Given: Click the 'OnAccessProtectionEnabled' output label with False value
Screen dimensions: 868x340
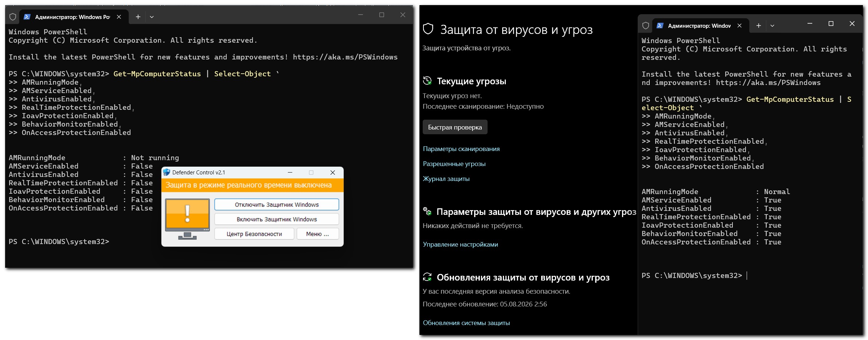Looking at the screenshot, I should tap(63, 208).
